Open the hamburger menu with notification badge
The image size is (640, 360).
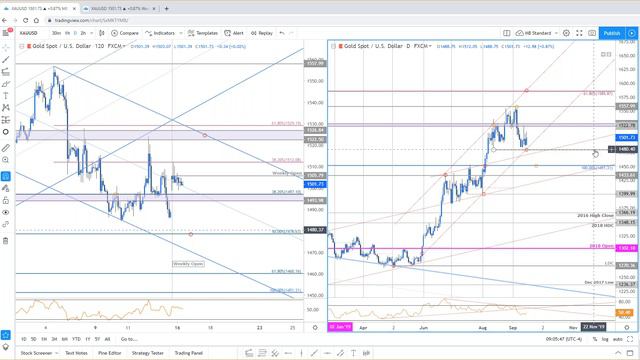(6, 33)
